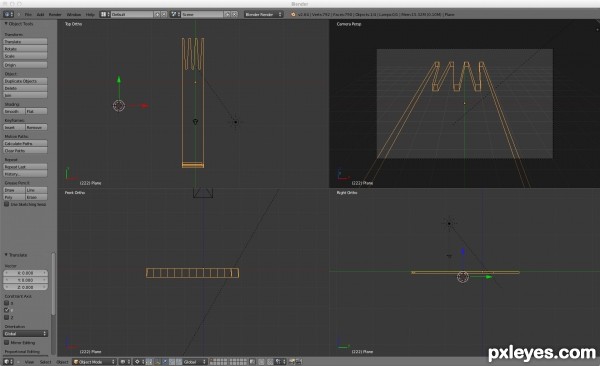Click the Repeat Last button
This screenshot has width=600, height=366.
25,167
